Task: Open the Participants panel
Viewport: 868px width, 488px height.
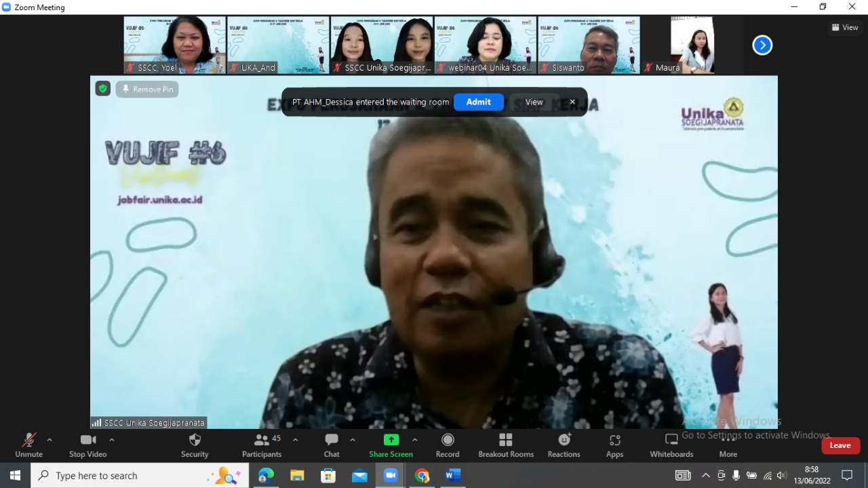Action: tap(262, 445)
